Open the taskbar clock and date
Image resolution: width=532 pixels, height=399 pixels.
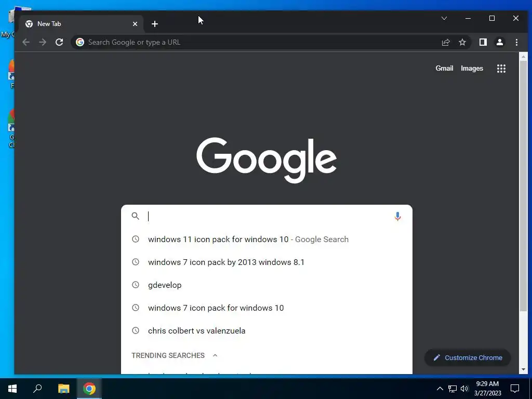tap(487, 389)
